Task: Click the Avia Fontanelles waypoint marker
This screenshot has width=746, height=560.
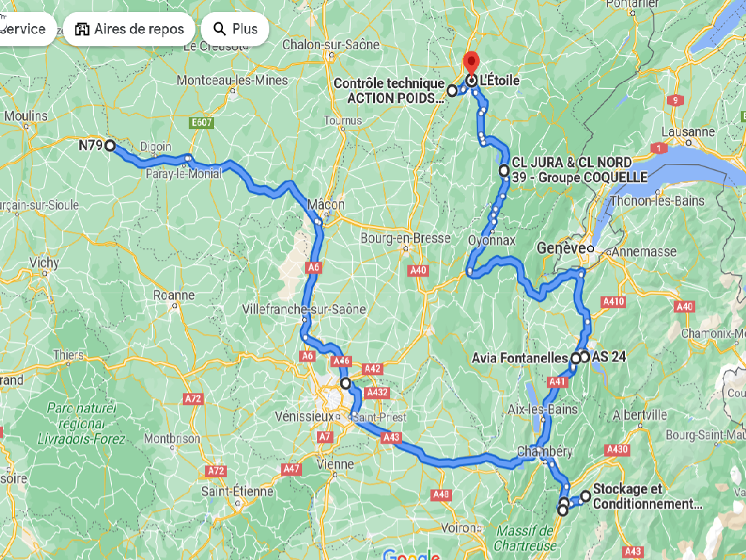Action: (x=576, y=358)
